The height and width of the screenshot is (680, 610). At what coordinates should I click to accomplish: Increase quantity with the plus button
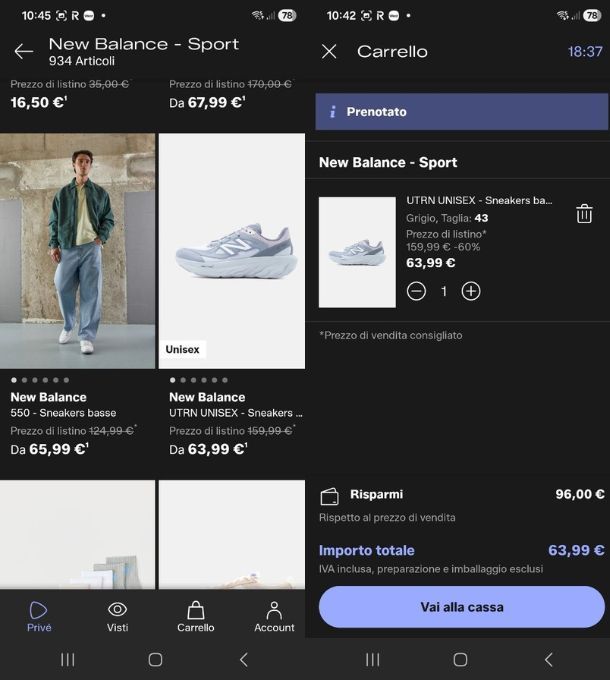[471, 291]
